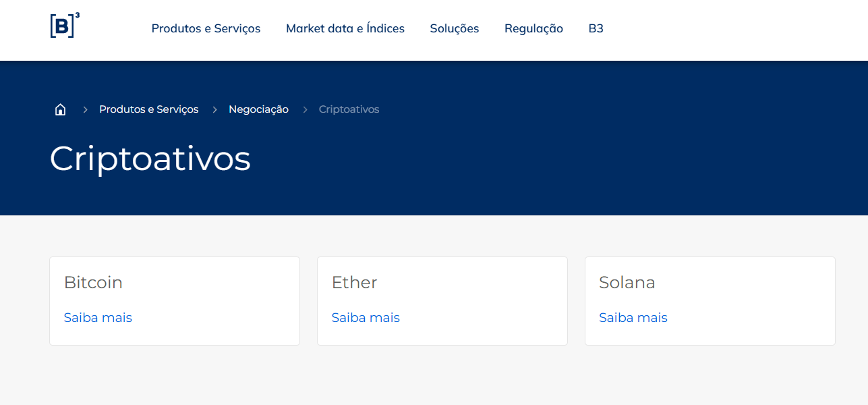Open the Produtos e Serviços menu
868x405 pixels.
pos(206,28)
